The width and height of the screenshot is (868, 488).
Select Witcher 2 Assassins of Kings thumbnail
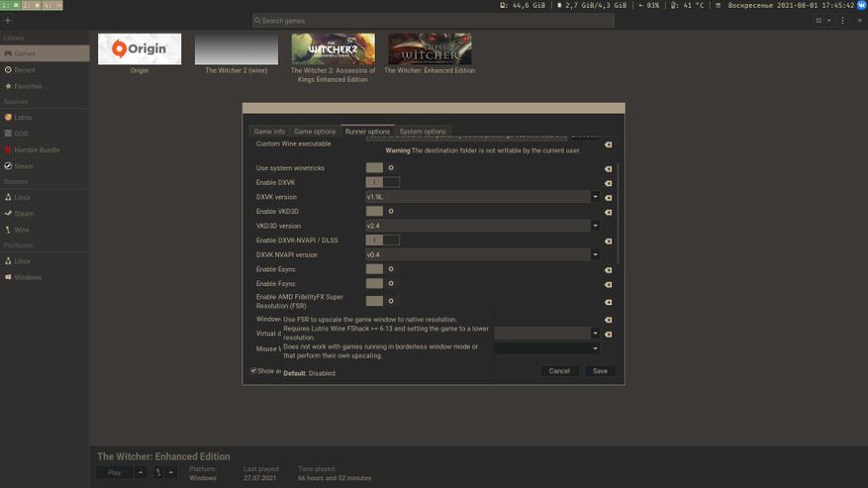[x=334, y=49]
